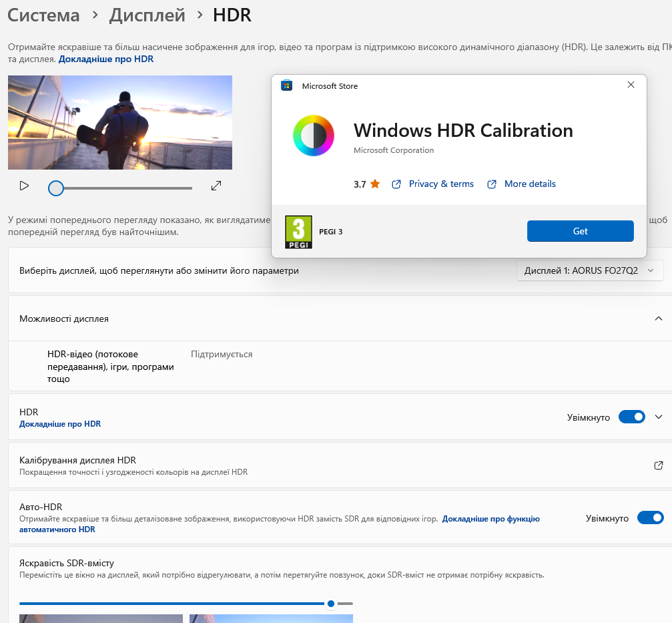Click the orange rating star
The image size is (672, 623).
(x=375, y=184)
